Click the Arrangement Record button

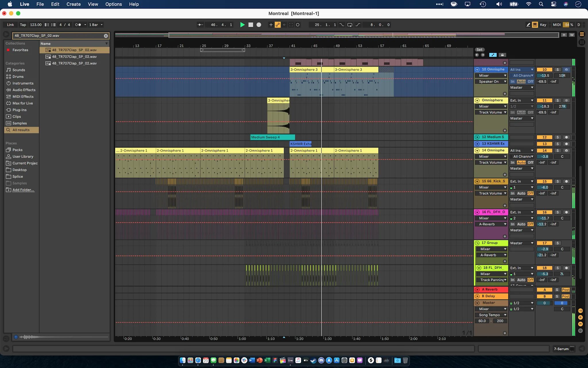(259, 25)
